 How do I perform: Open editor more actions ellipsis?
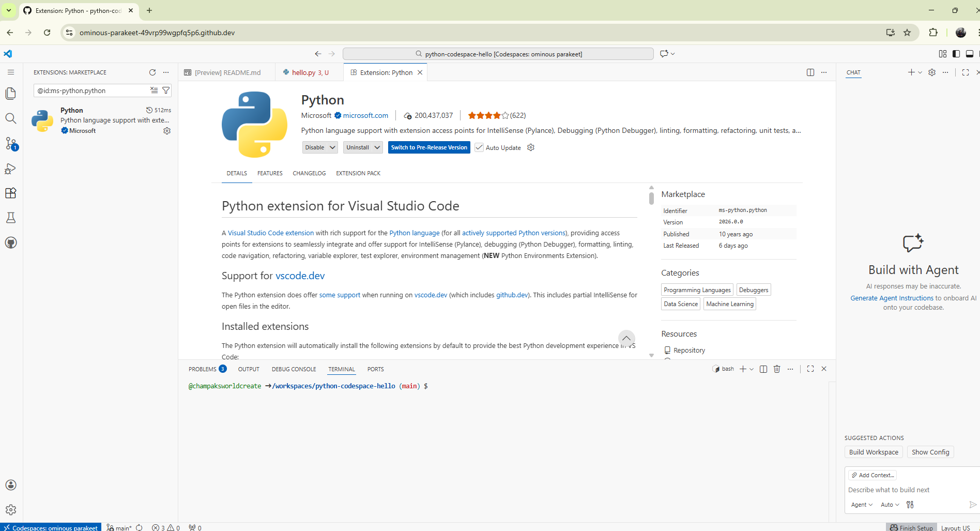pos(824,72)
